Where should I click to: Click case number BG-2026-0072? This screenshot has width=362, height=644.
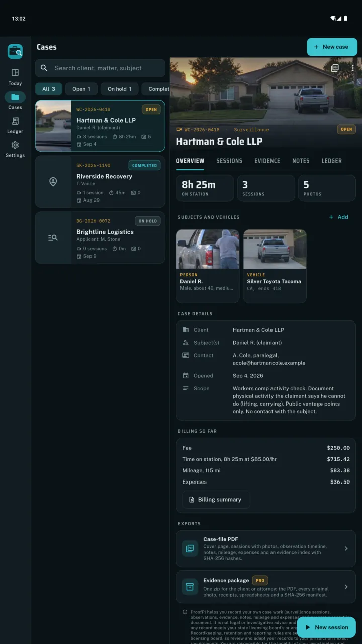[x=94, y=221]
